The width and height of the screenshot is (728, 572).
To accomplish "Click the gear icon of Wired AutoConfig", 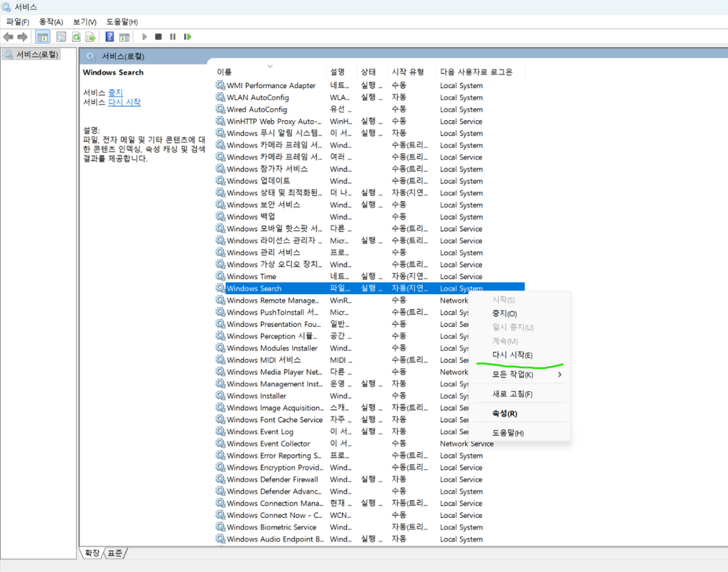I will click(x=220, y=109).
